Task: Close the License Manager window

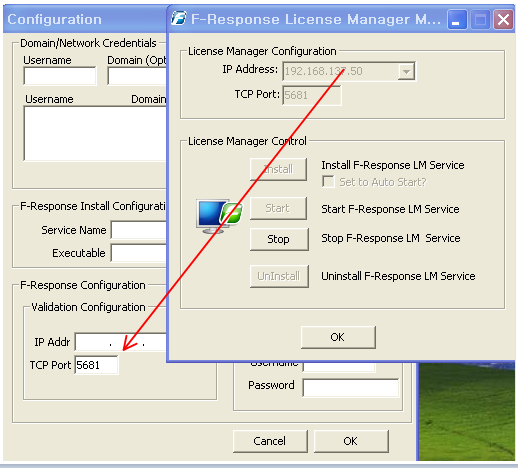Action: (x=503, y=19)
